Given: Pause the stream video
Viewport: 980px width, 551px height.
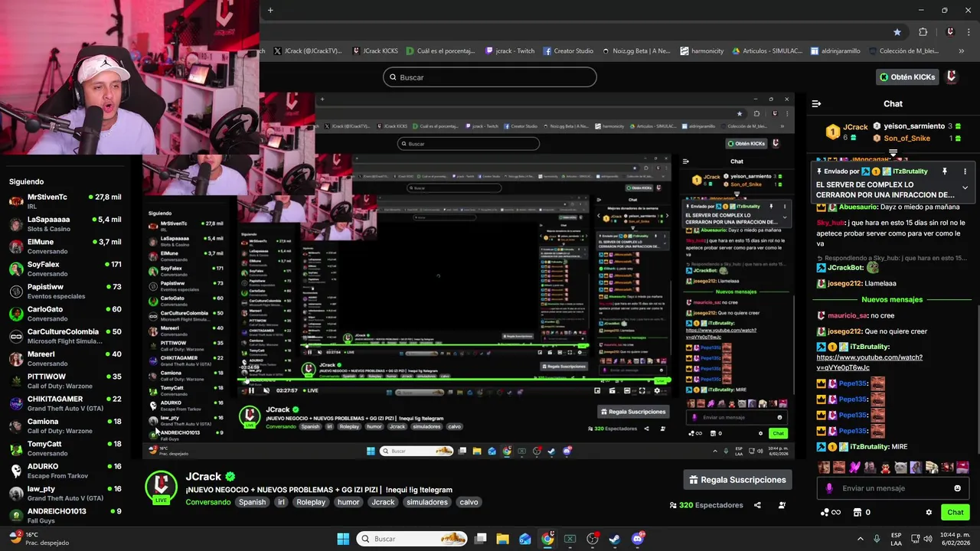Looking at the screenshot, I should tap(251, 390).
